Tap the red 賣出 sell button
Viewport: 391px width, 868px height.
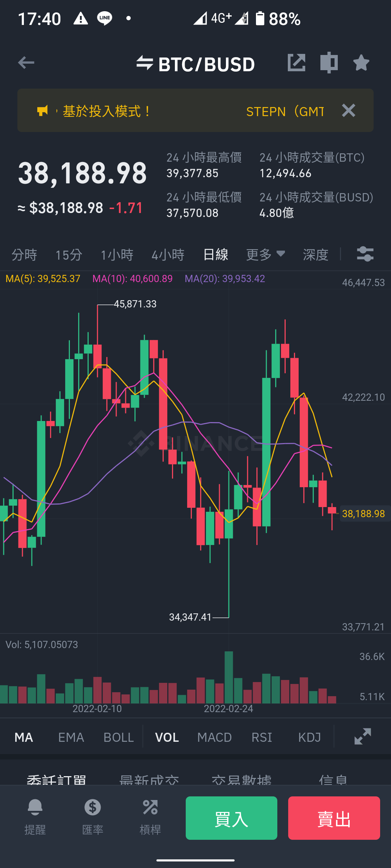tap(334, 818)
